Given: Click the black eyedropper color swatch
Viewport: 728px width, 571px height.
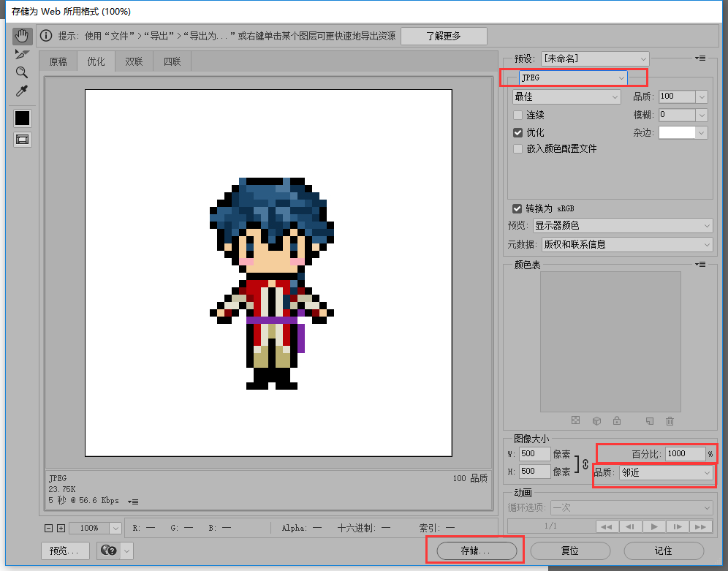Looking at the screenshot, I should [22, 118].
